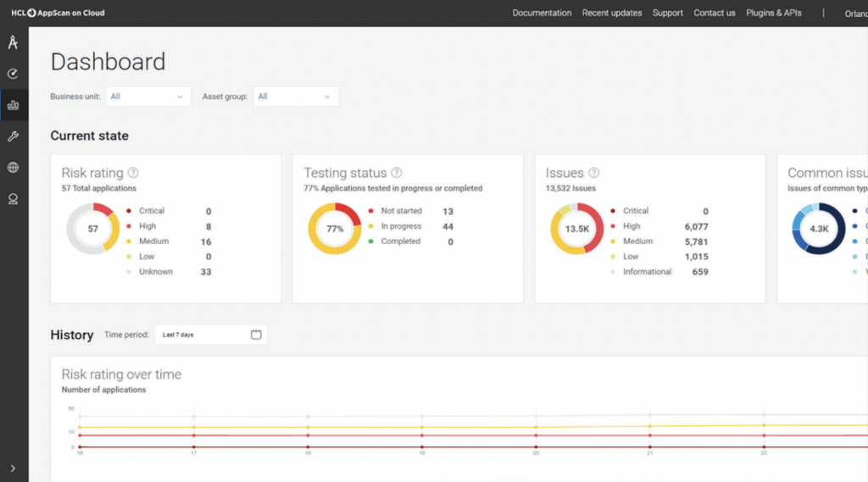Open the scans gauge icon in sidebar
The width and height of the screenshot is (868, 482).
(x=13, y=74)
